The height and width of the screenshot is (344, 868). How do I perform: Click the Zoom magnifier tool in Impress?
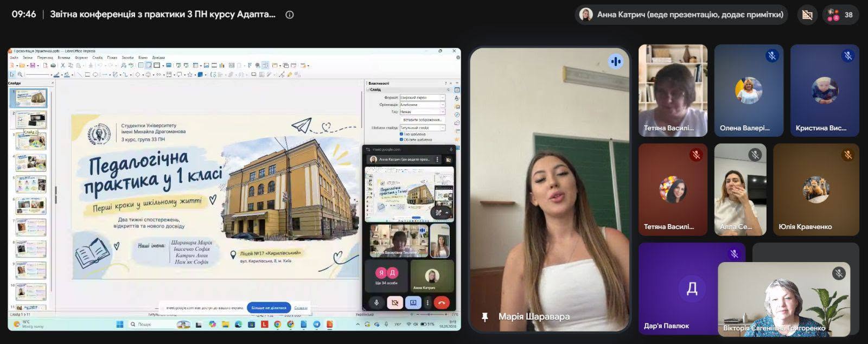(x=20, y=74)
